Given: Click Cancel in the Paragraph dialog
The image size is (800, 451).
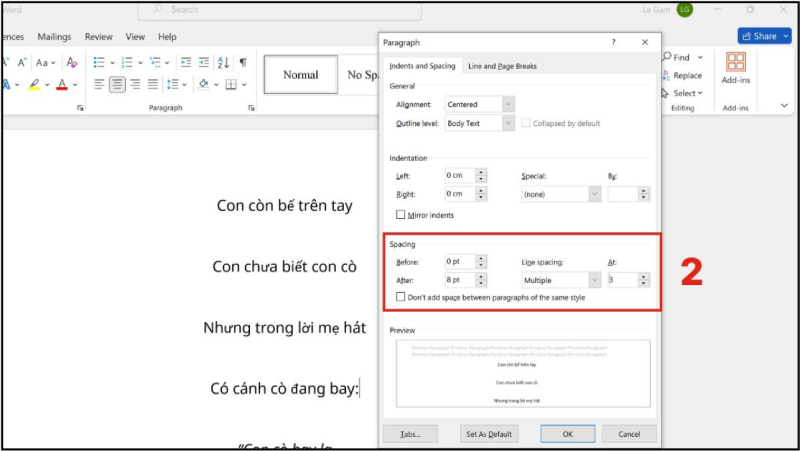Looking at the screenshot, I should point(629,434).
